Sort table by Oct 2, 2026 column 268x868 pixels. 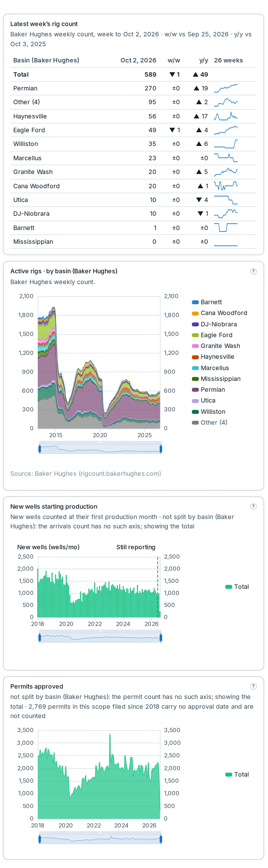(x=138, y=60)
